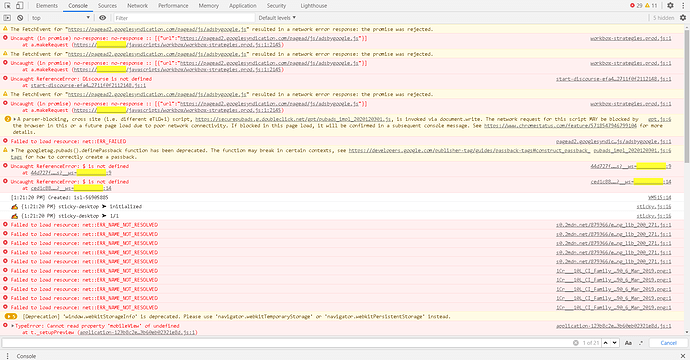Open the first sticky.js:16 source link
Image resolution: width=690 pixels, height=360 pixels.
pyautogui.click(x=654, y=206)
